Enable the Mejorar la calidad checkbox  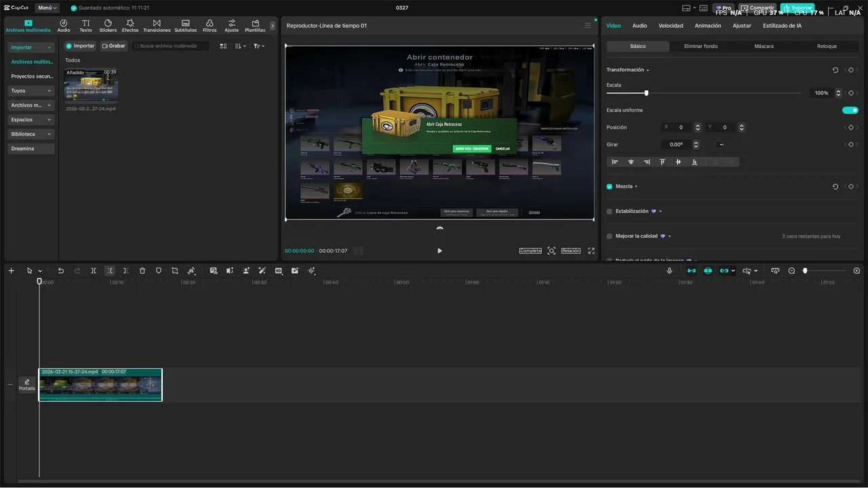(609, 237)
